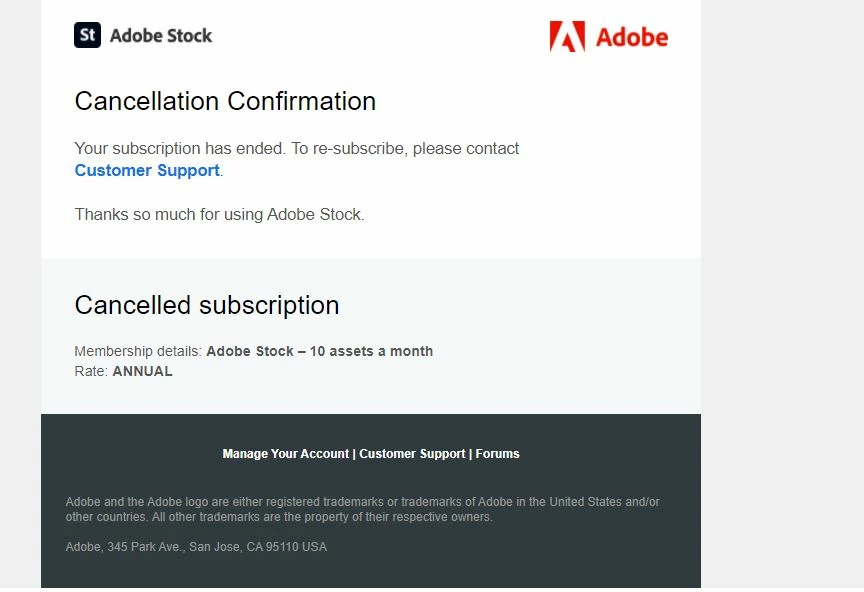Click the red Adobe wordmark text

(x=632, y=37)
